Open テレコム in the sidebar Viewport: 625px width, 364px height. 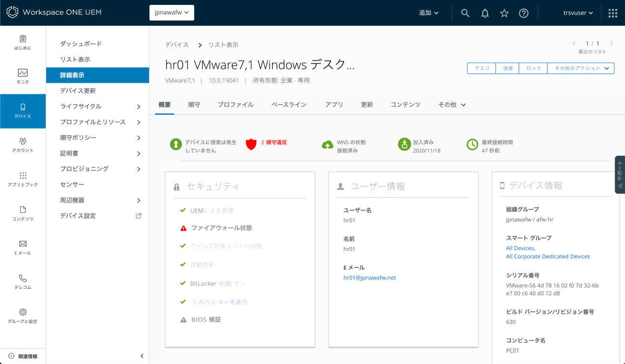coord(23,282)
